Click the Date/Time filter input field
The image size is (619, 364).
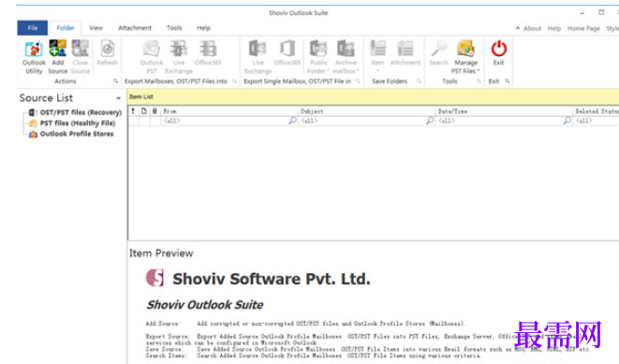tap(499, 121)
